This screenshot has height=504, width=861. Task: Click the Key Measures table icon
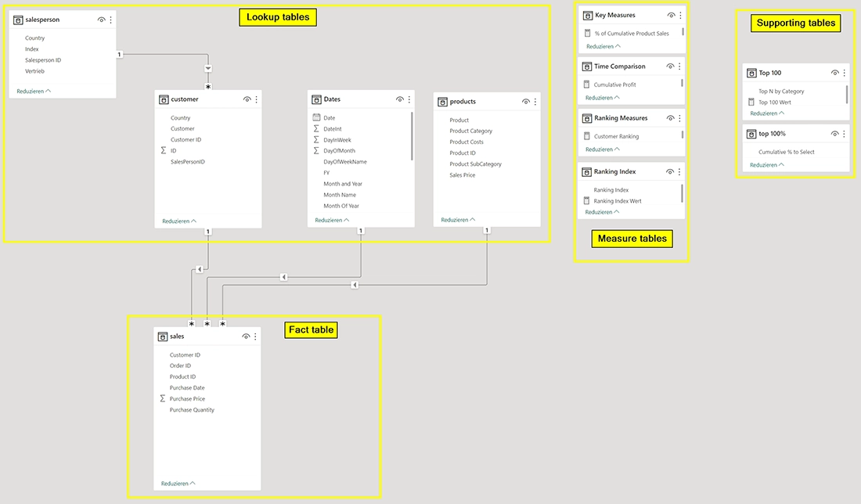[588, 16]
